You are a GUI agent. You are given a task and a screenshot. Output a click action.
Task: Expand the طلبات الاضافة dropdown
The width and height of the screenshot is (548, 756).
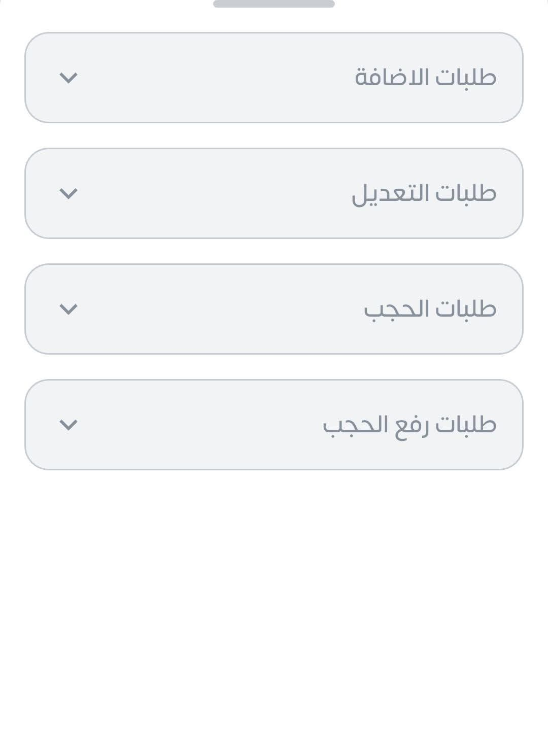(x=274, y=78)
